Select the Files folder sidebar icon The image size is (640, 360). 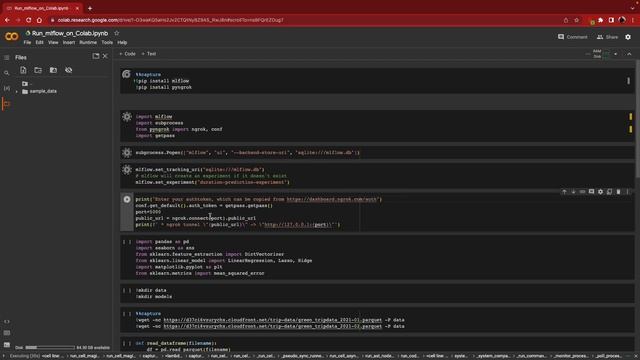7,104
